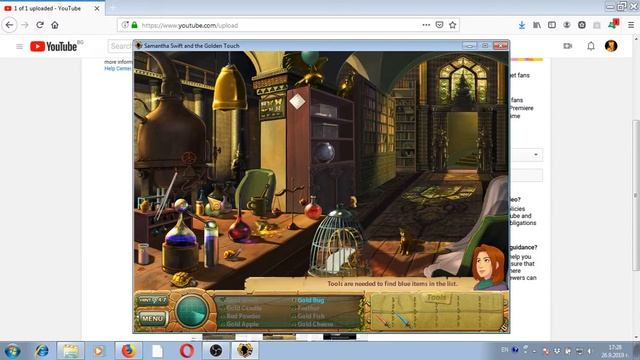The image size is (640, 360).
Task: Click the Firefox forward arrow
Action: click(x=24, y=25)
